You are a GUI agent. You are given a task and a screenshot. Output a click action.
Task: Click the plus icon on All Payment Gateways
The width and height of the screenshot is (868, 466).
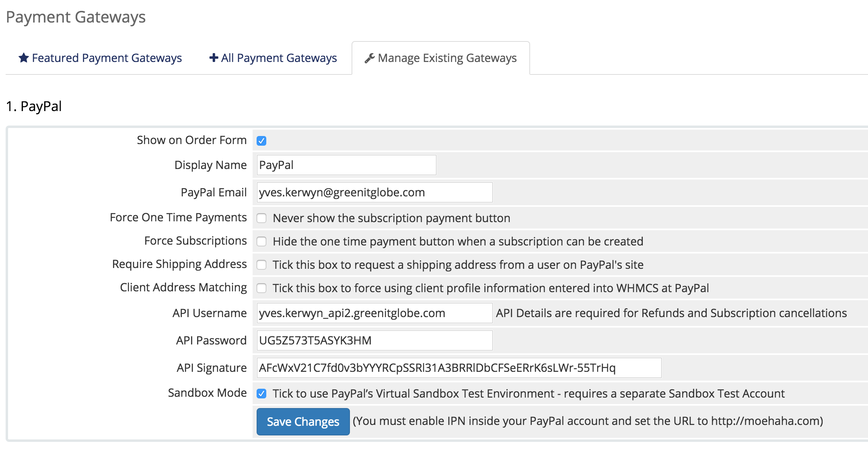coord(214,58)
